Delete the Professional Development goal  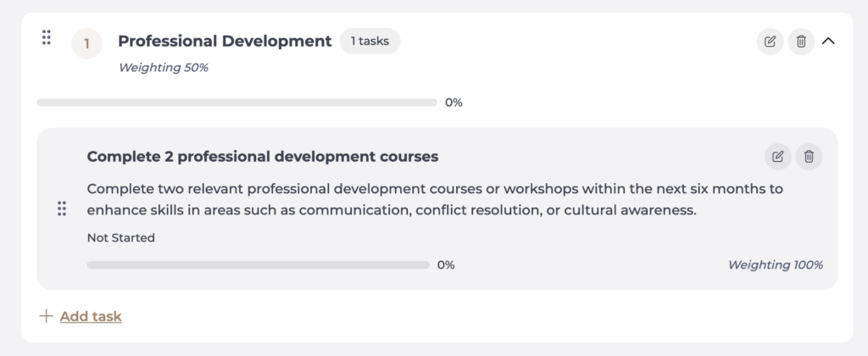tap(801, 42)
